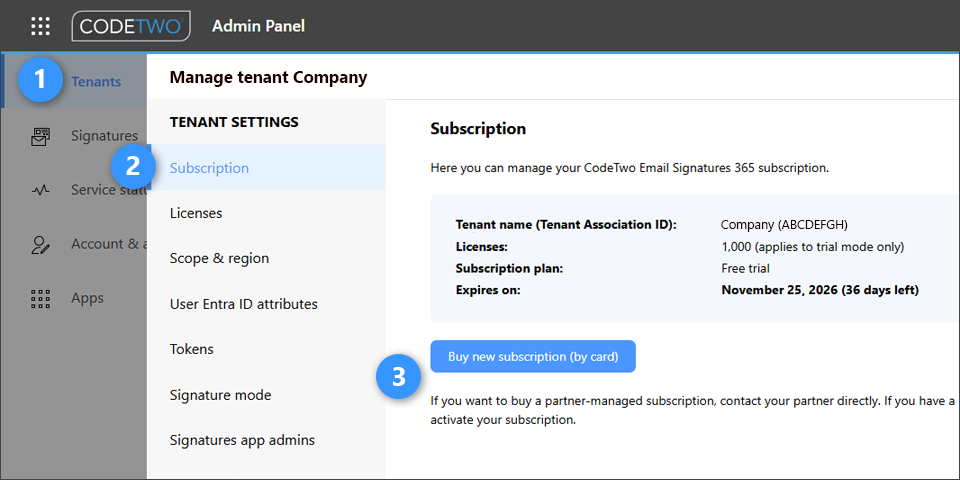Screen dimensions: 960x480
Task: Click the CodeTwo logo
Action: point(131,26)
